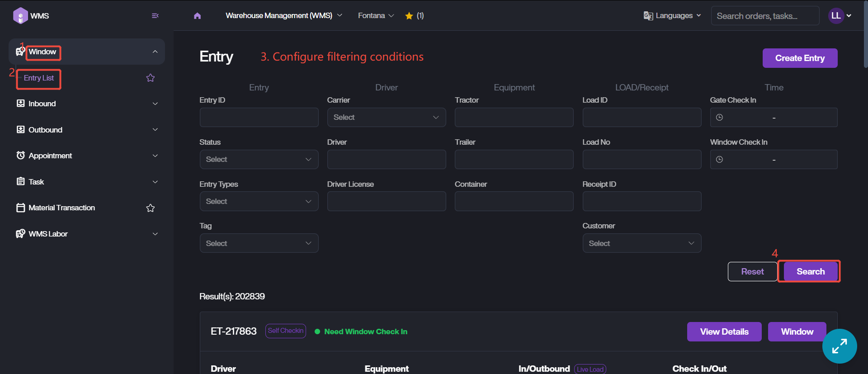The image size is (868, 374).
Task: Click the yellow favorites star icon
Action: point(409,16)
